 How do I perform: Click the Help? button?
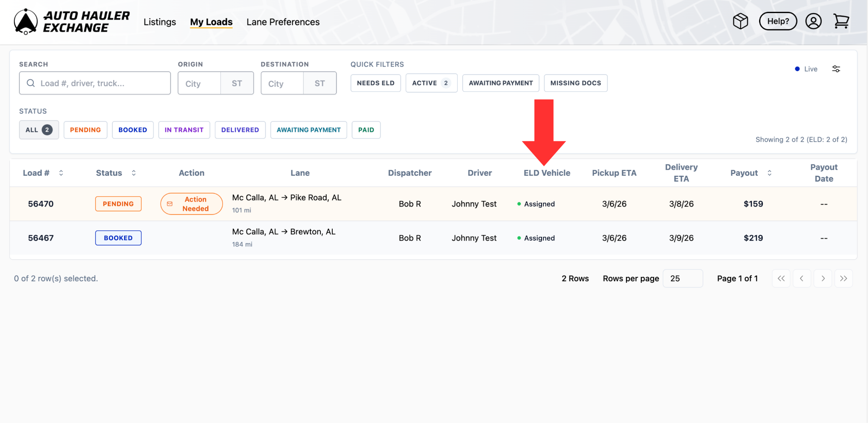pos(778,21)
